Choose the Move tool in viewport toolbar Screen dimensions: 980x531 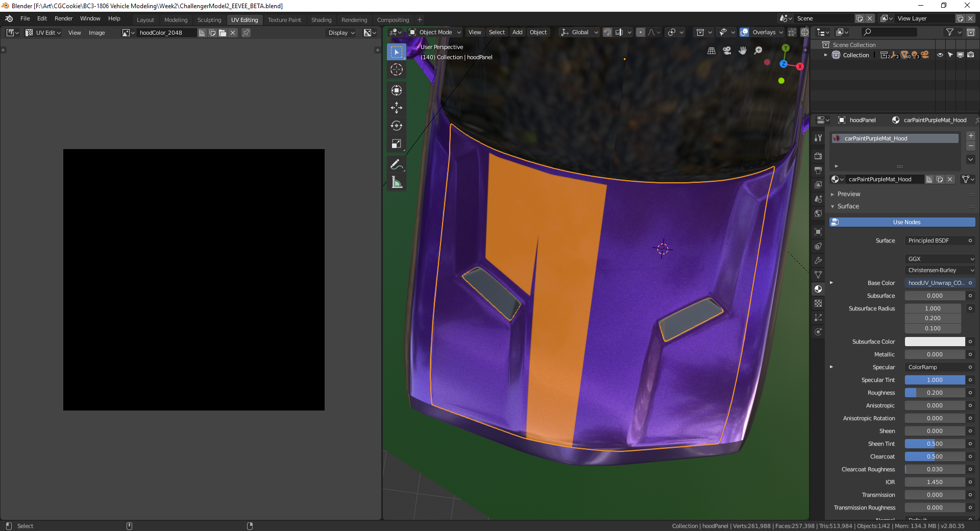(397, 108)
